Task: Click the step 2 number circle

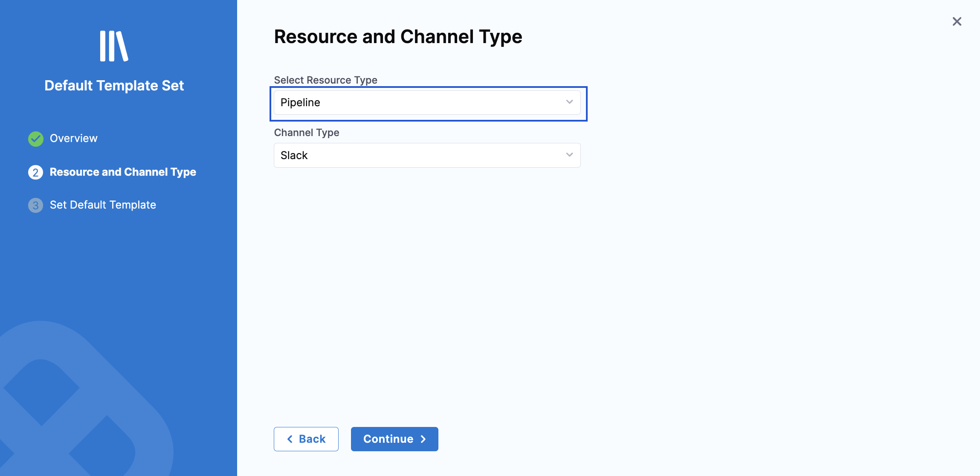Action: 36,172
